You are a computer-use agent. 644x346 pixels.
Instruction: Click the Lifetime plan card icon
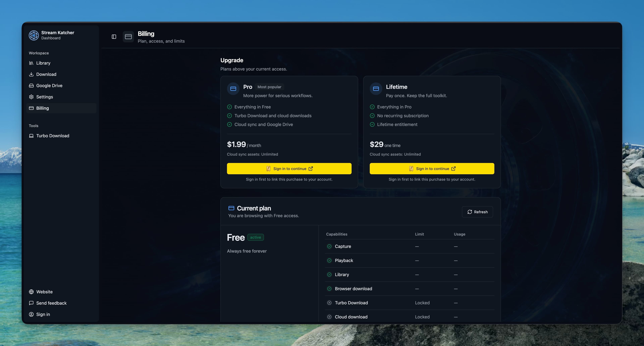click(376, 89)
